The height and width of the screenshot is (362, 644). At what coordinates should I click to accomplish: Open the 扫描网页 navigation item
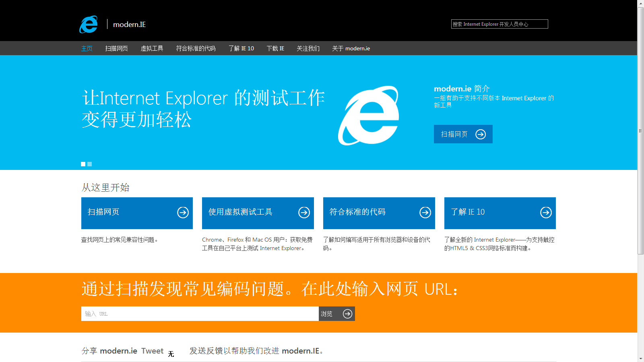pos(116,48)
